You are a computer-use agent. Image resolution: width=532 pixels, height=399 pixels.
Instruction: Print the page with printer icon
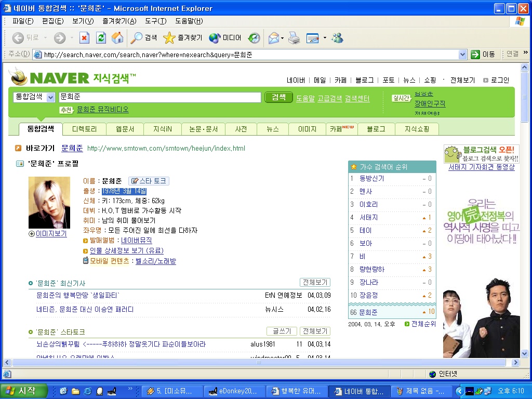click(294, 37)
